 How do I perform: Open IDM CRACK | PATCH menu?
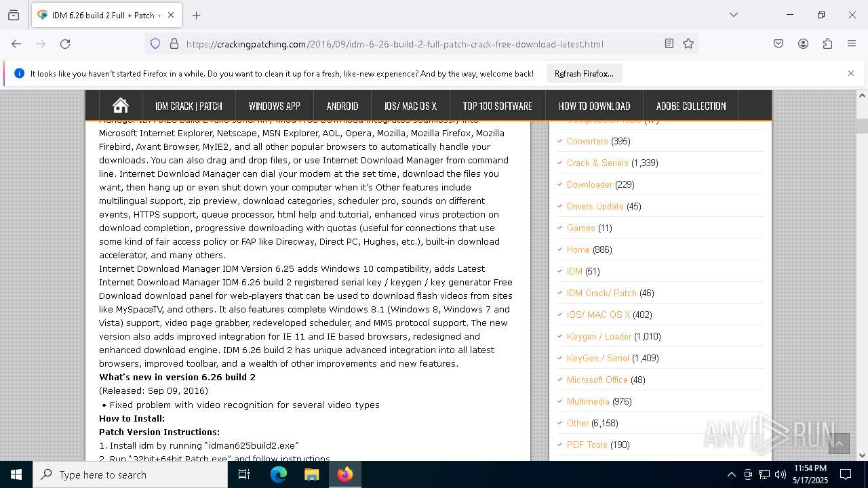coord(189,106)
